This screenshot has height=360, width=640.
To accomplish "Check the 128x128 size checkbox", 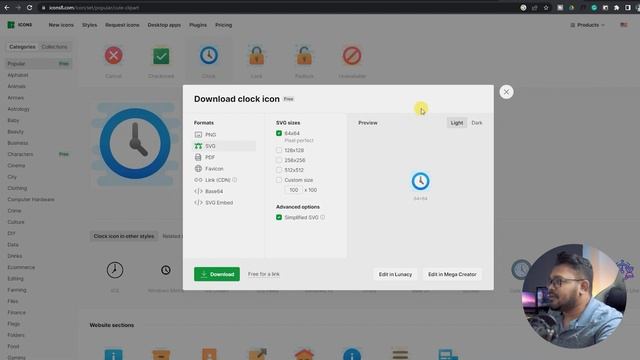I will point(279,150).
